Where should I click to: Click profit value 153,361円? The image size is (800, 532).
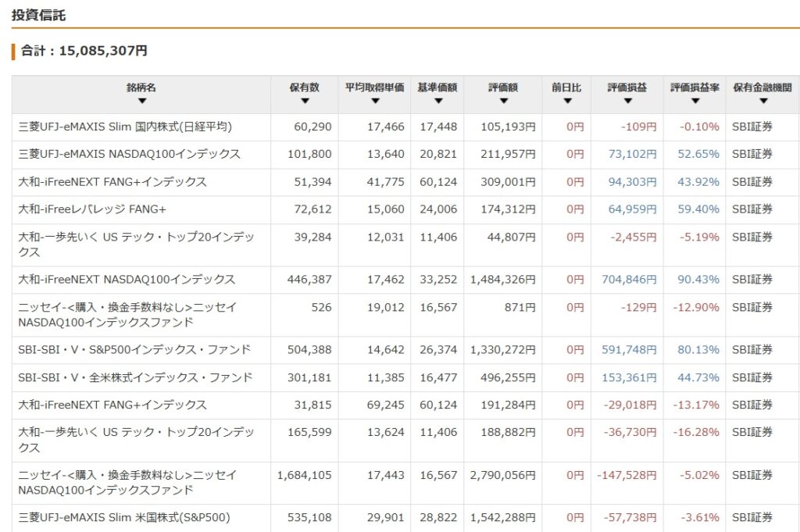629,377
